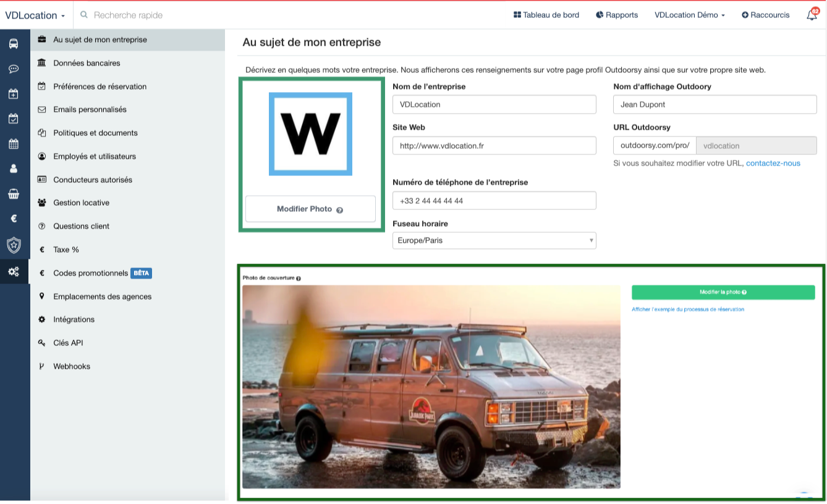827x504 pixels.
Task: Open the calendar grid icon in sidebar
Action: click(14, 144)
